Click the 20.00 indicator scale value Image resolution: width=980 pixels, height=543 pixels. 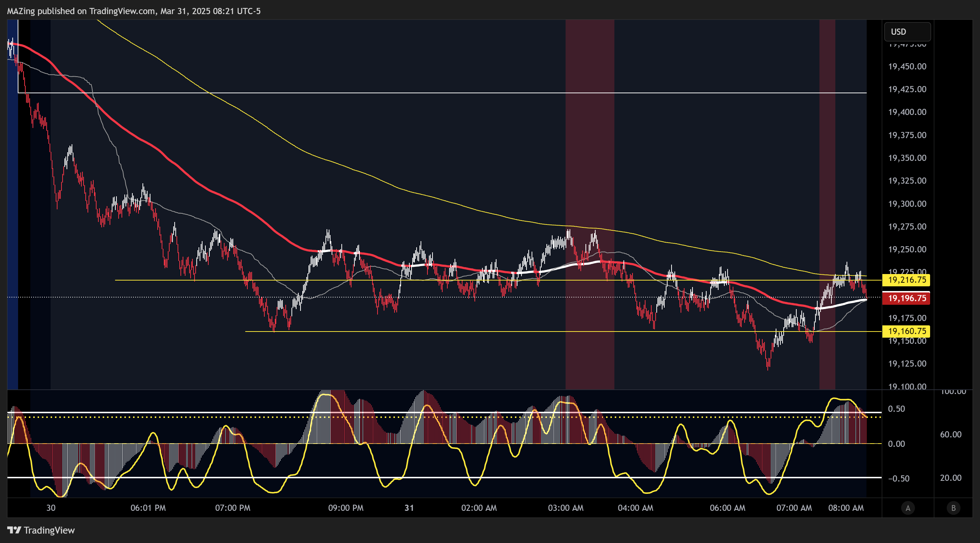[x=950, y=478]
